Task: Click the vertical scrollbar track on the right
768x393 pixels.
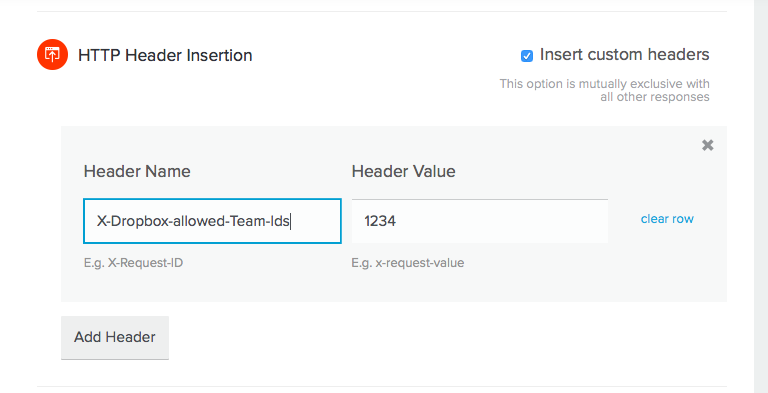Action: point(761,196)
